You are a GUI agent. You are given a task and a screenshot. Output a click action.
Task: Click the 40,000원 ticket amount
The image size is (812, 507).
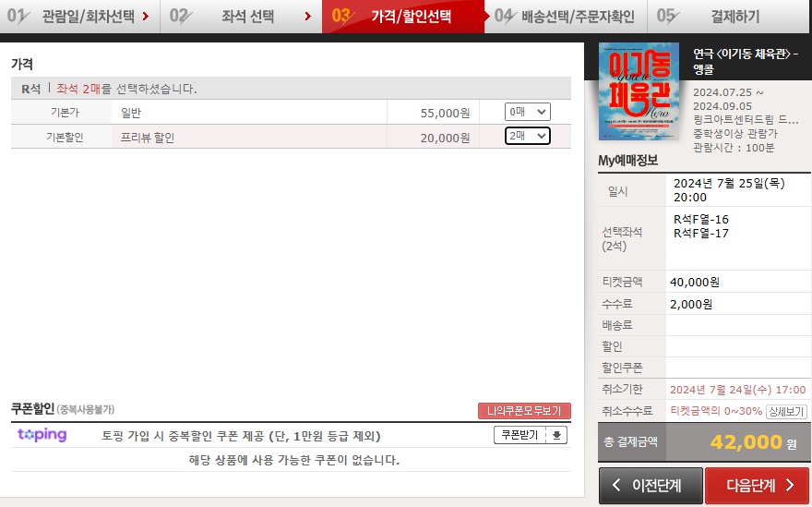[x=695, y=282]
